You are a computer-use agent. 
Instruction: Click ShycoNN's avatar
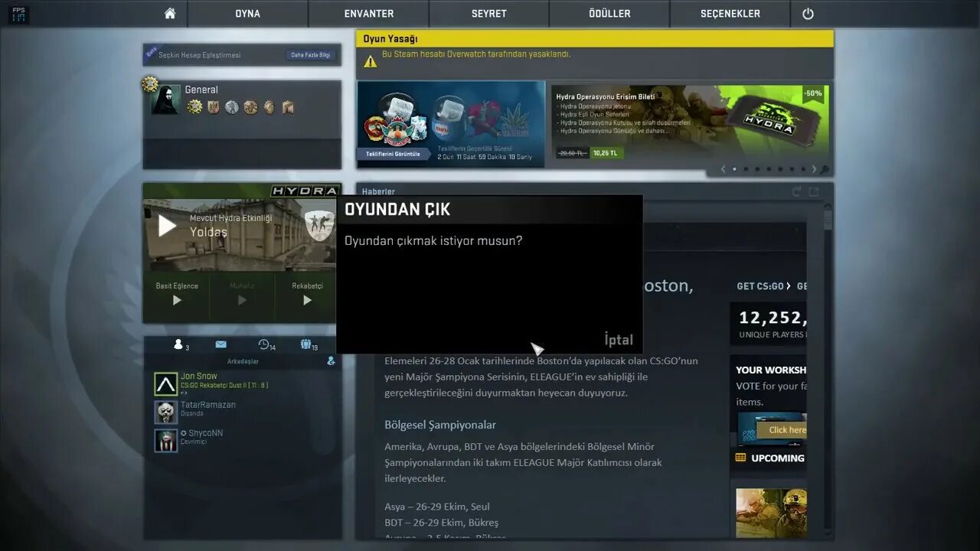pos(165,441)
